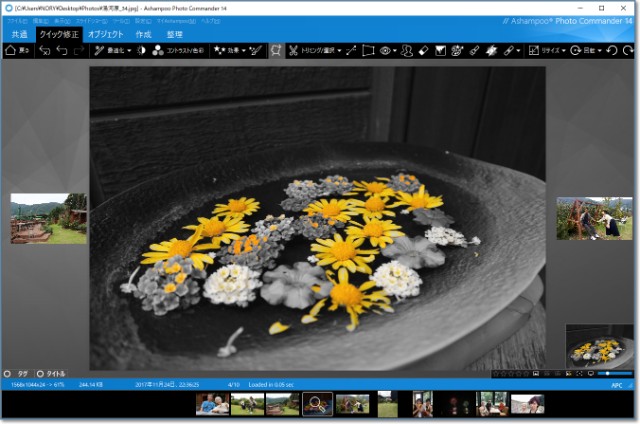Click the rotate left icon
640x424 pixels.
(612, 50)
